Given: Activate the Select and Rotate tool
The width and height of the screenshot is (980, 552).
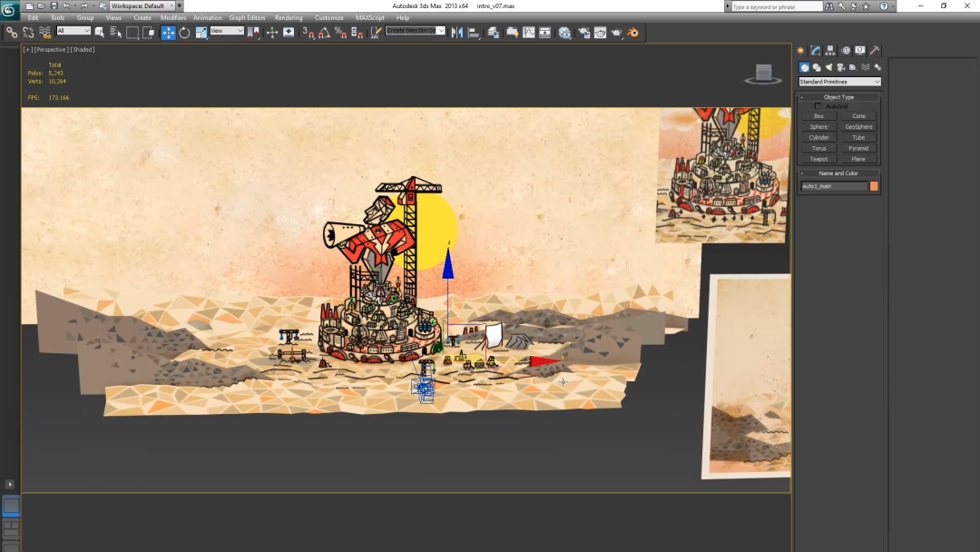Looking at the screenshot, I should pyautogui.click(x=184, y=33).
